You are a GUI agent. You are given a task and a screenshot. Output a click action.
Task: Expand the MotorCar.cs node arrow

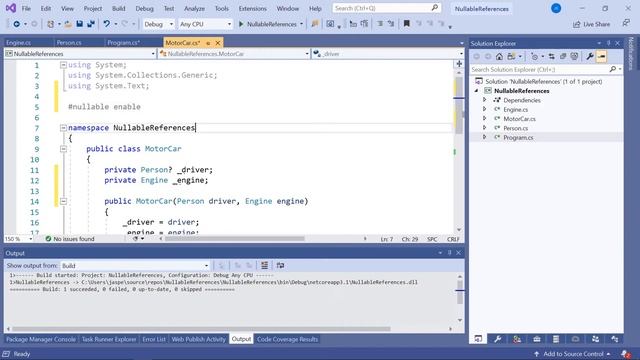click(484, 119)
